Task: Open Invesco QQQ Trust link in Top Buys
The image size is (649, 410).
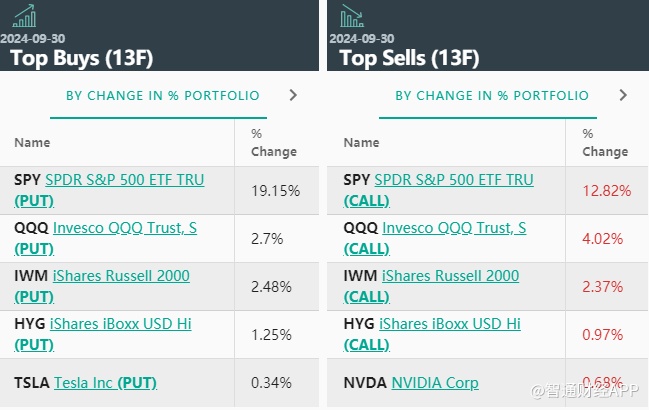Action: click(x=124, y=228)
